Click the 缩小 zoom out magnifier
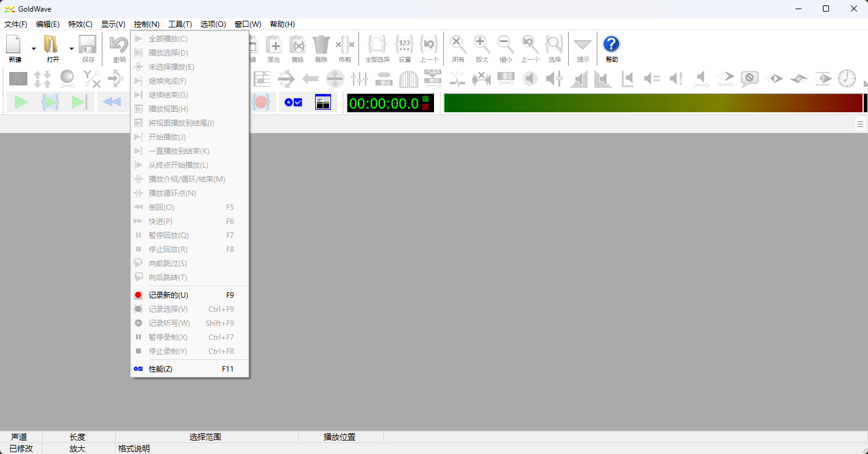Screen dimensions: 868x454 pos(505,45)
